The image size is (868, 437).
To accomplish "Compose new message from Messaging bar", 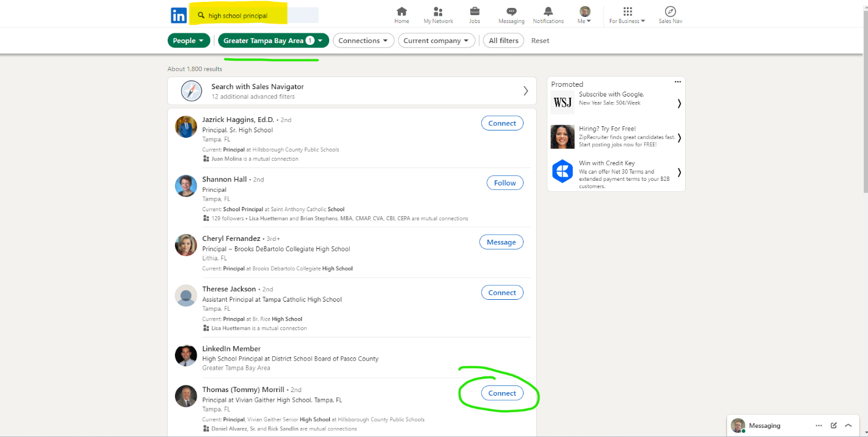I will [x=834, y=425].
